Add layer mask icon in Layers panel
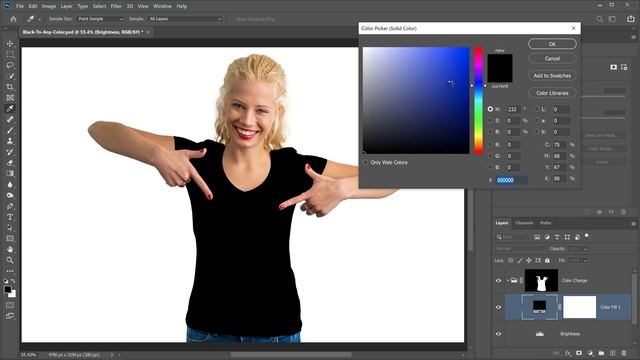This screenshot has width=640, height=360. [579, 353]
